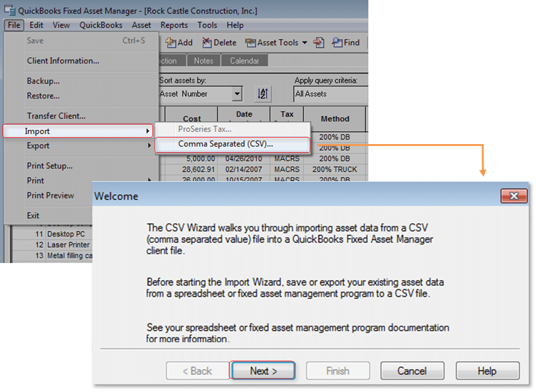Select the Laser Printer asset row
The image size is (536, 392).
52,245
